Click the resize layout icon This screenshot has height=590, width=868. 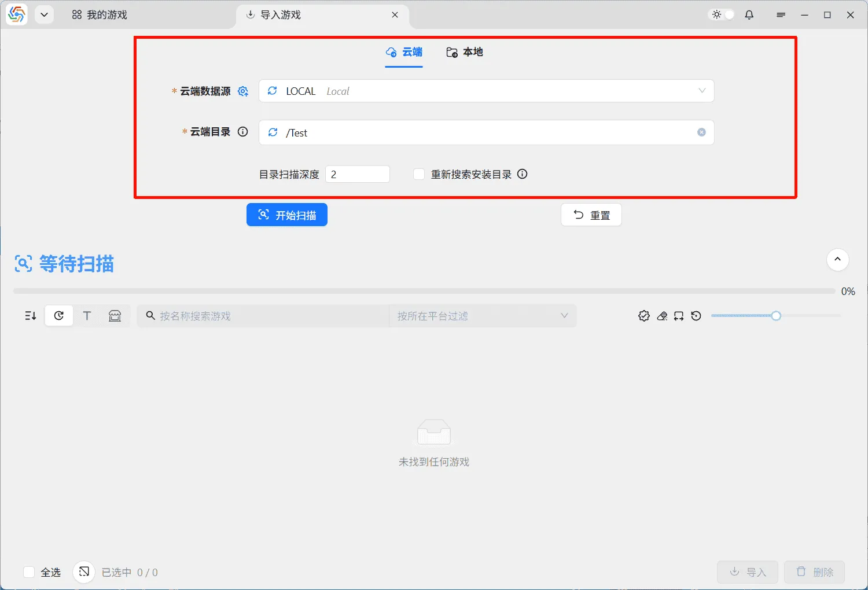pyautogui.click(x=678, y=316)
